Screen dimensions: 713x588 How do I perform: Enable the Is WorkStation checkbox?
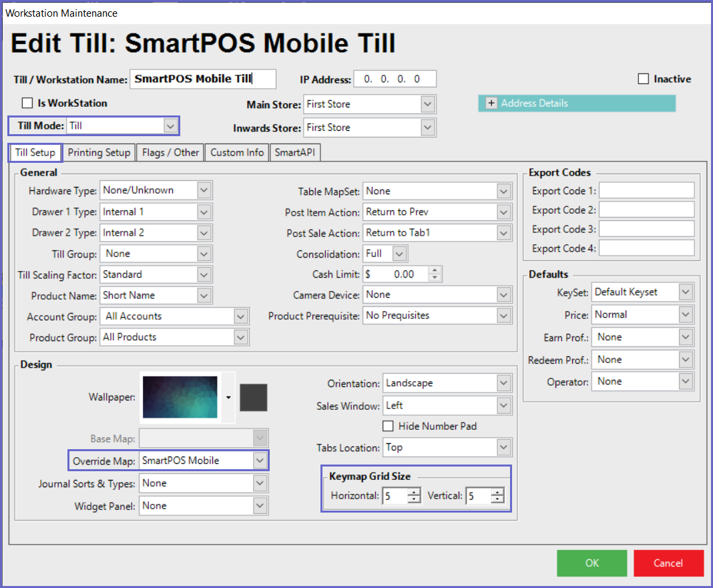click(27, 103)
